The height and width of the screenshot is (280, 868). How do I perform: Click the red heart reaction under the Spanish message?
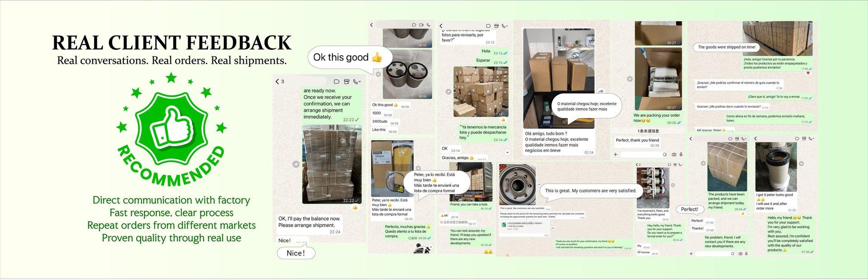808,73
